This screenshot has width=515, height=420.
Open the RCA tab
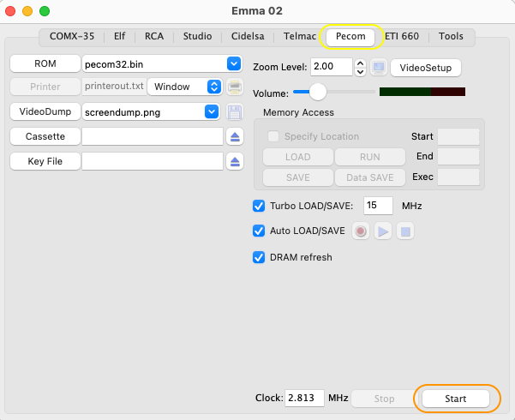(154, 36)
